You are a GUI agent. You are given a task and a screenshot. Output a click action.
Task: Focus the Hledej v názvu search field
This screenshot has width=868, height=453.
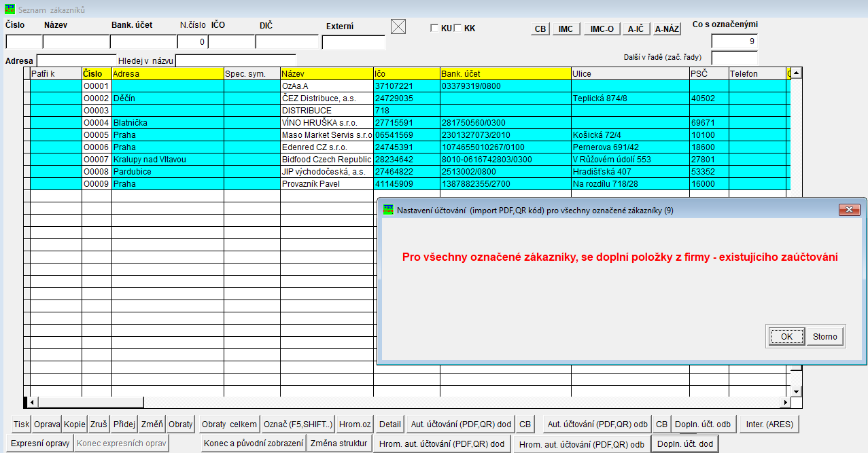[235, 60]
